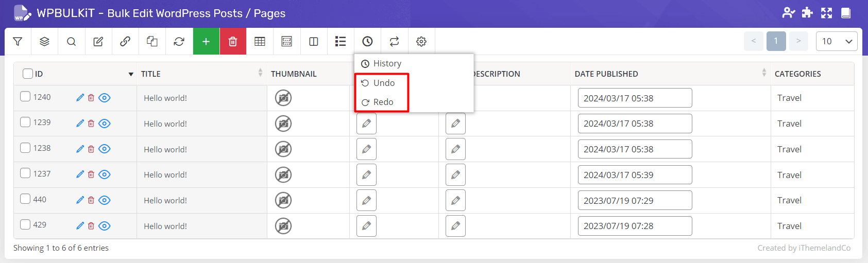Tick the checkbox for post 1240

(x=25, y=97)
